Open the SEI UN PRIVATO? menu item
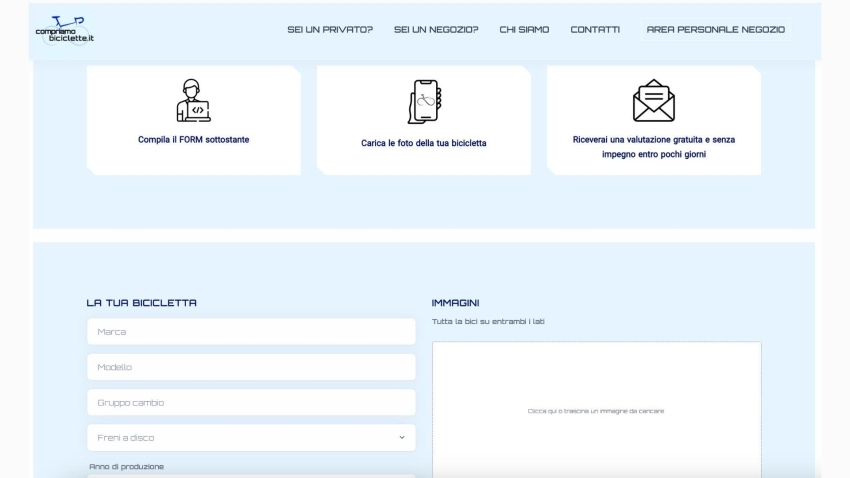The image size is (850, 478). point(330,30)
